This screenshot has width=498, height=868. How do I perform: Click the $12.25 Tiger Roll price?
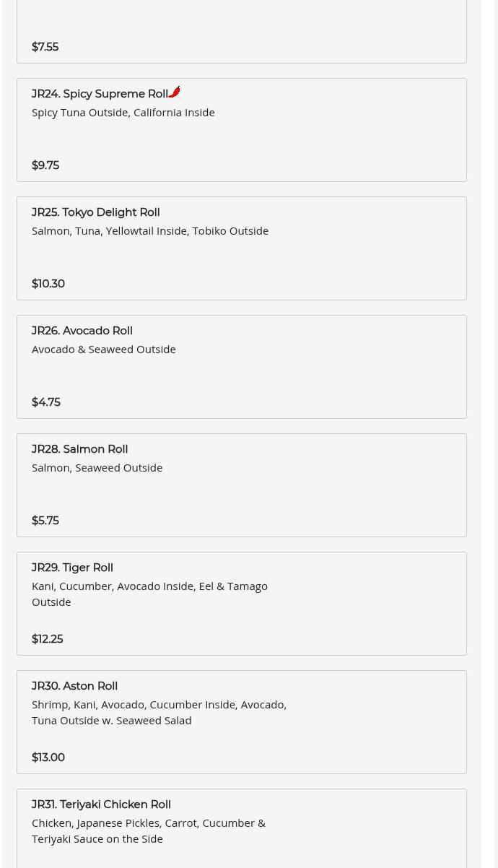point(48,639)
